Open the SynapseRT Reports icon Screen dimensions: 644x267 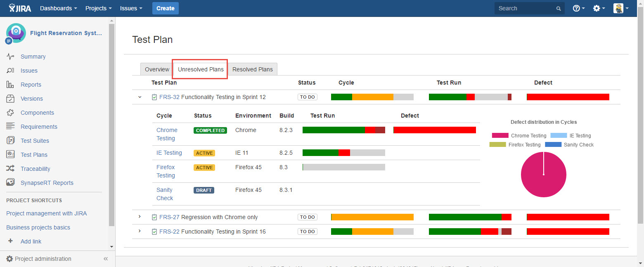(x=11, y=183)
